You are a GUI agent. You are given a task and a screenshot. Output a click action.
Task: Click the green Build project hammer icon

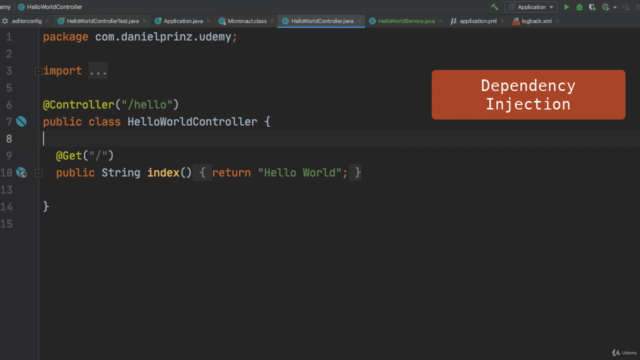tap(495, 7)
